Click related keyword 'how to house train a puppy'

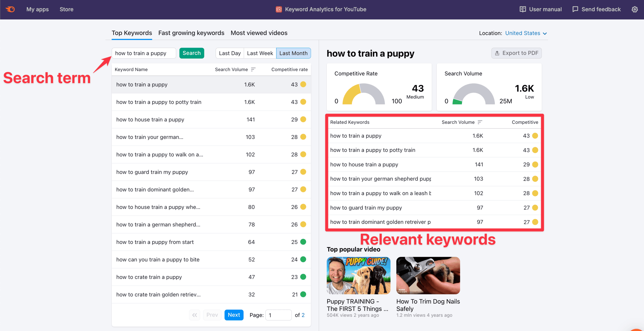364,165
